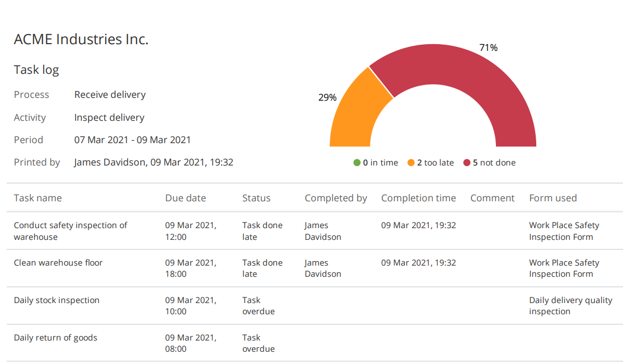The width and height of the screenshot is (623, 364).
Task: Click the orange 'too late' legend dot
Action: (x=411, y=163)
